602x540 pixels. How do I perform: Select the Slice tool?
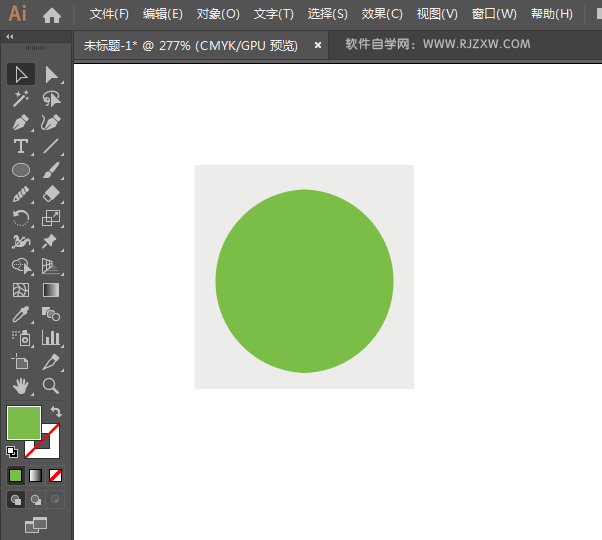point(51,362)
